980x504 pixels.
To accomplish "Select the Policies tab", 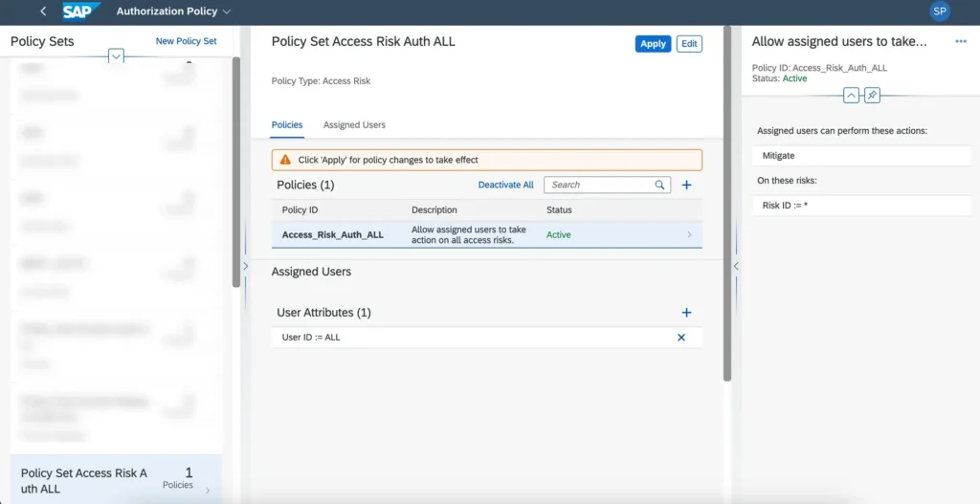I will [x=287, y=125].
